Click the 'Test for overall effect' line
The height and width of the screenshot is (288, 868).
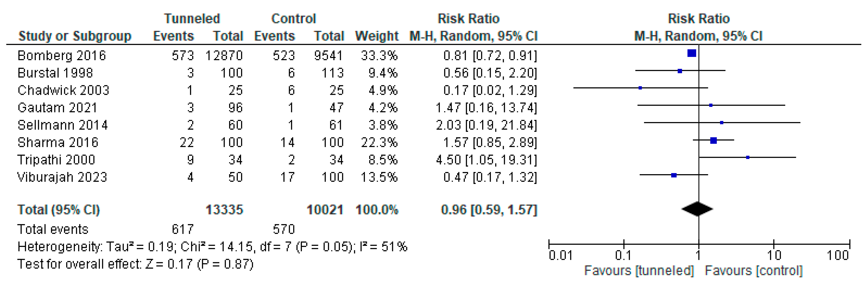[135, 264]
